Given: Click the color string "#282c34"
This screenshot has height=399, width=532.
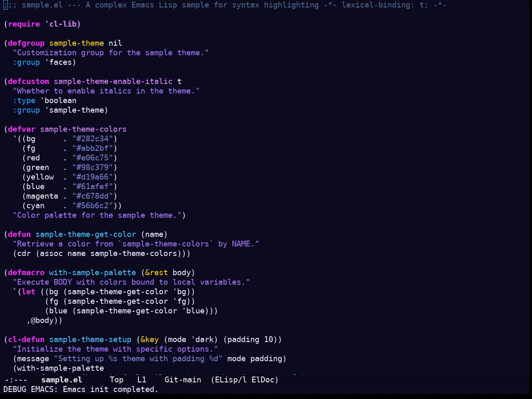Looking at the screenshot, I should (x=93, y=139).
